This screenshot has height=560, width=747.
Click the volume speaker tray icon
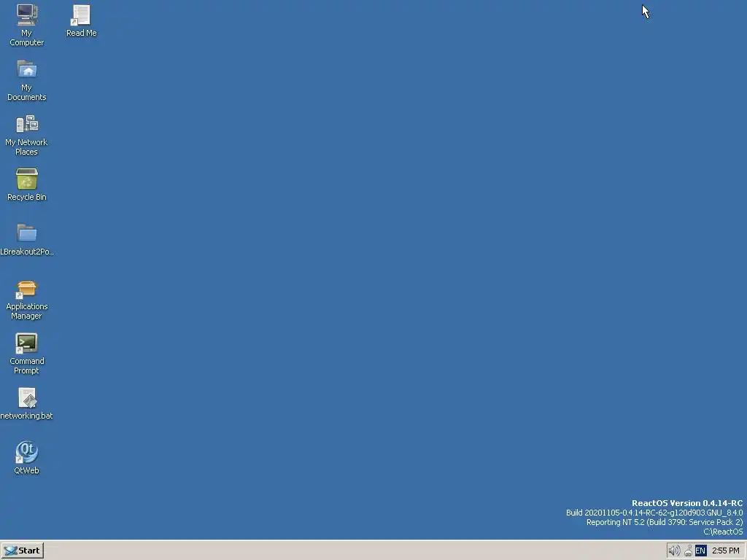point(673,551)
